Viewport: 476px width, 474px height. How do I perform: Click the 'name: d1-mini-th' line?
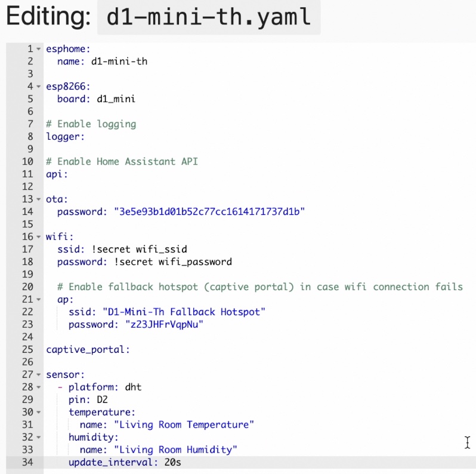[x=103, y=61]
